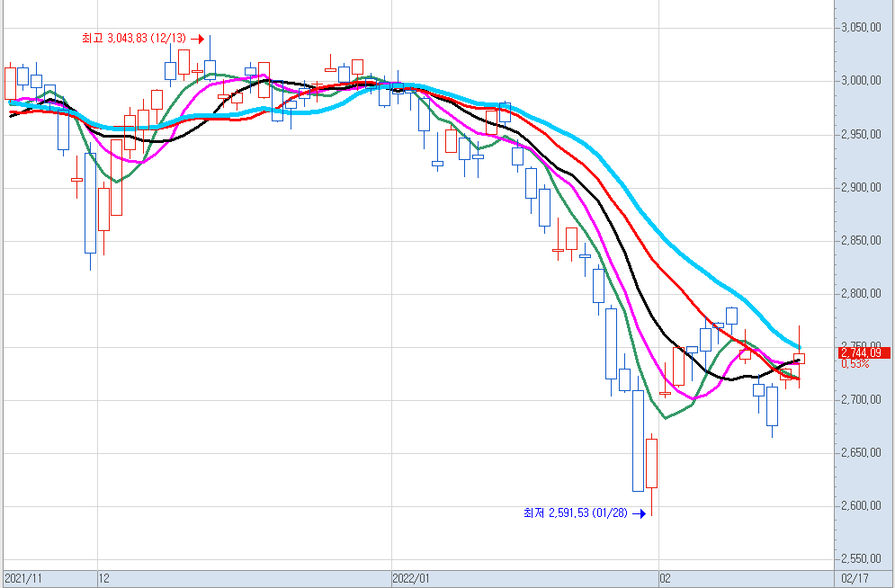Click the 12 month label on date axis
Screen dimensions: 895x588
103,579
